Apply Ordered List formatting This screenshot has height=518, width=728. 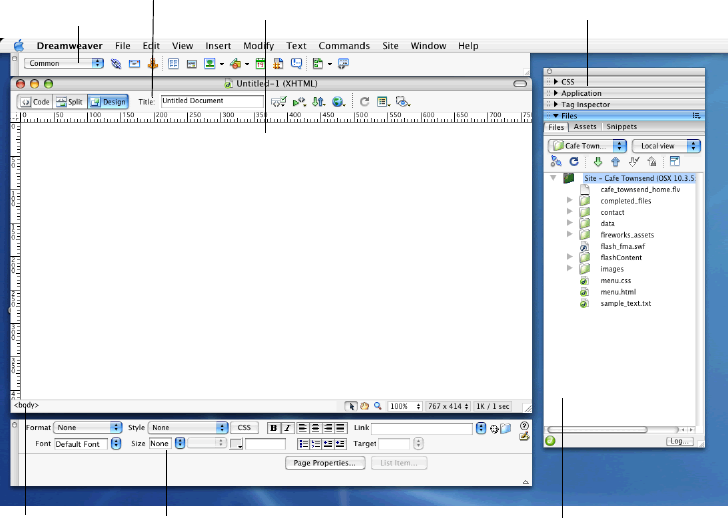coord(316,444)
